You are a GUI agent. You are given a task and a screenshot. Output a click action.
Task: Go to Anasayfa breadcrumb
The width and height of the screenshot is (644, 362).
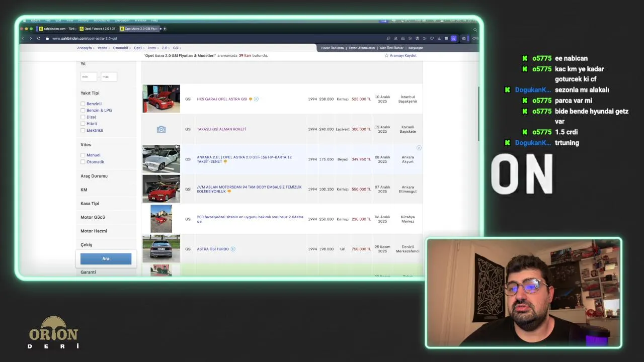point(85,48)
